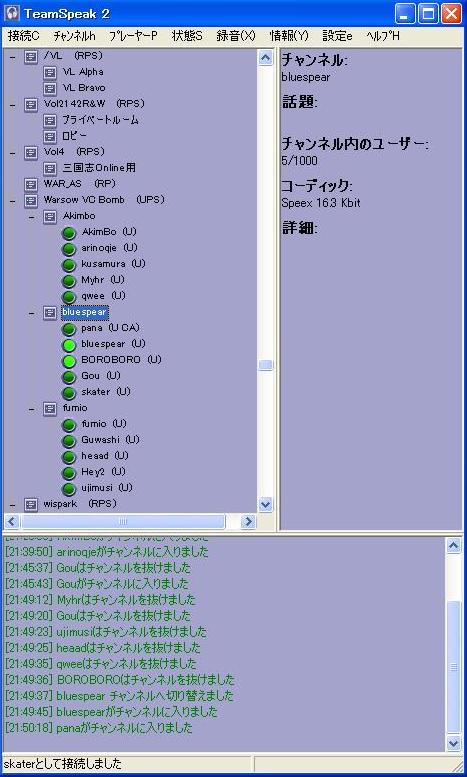Screen dimensions: 467x777
Task: Click the green status light of ujimusi
Action: [x=68, y=489]
